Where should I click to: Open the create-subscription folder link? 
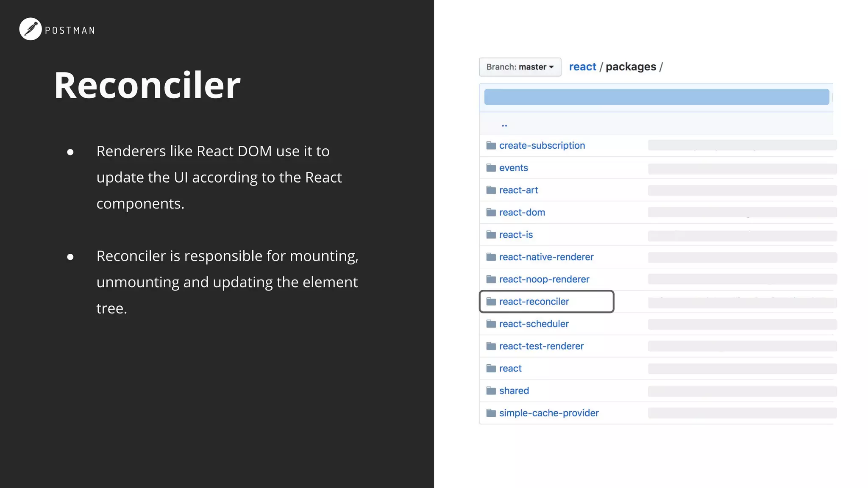542,146
